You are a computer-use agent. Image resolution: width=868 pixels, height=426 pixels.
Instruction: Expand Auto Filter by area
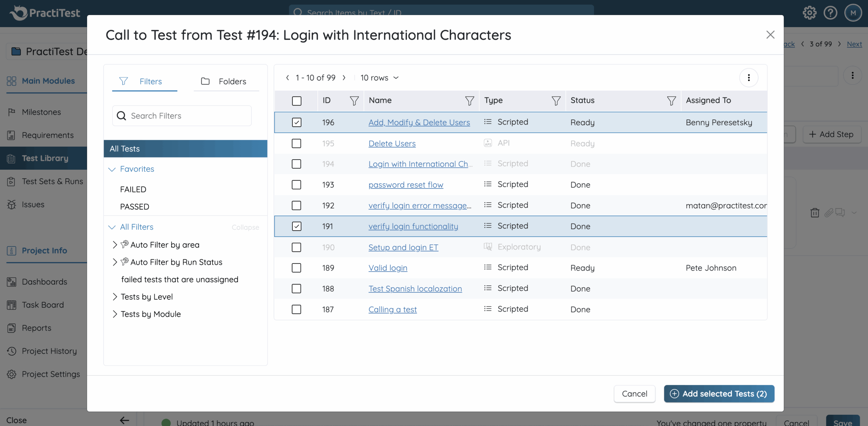[x=115, y=245]
